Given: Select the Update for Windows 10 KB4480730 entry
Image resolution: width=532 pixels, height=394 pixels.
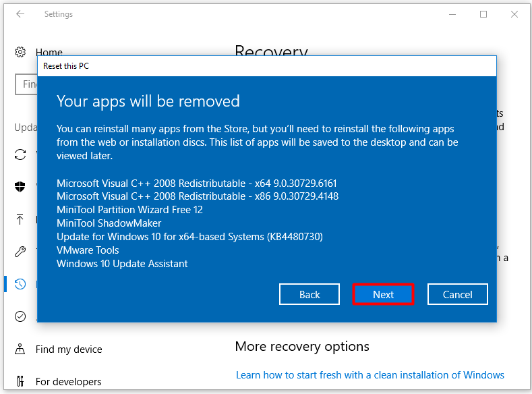Looking at the screenshot, I should pyautogui.click(x=189, y=237).
